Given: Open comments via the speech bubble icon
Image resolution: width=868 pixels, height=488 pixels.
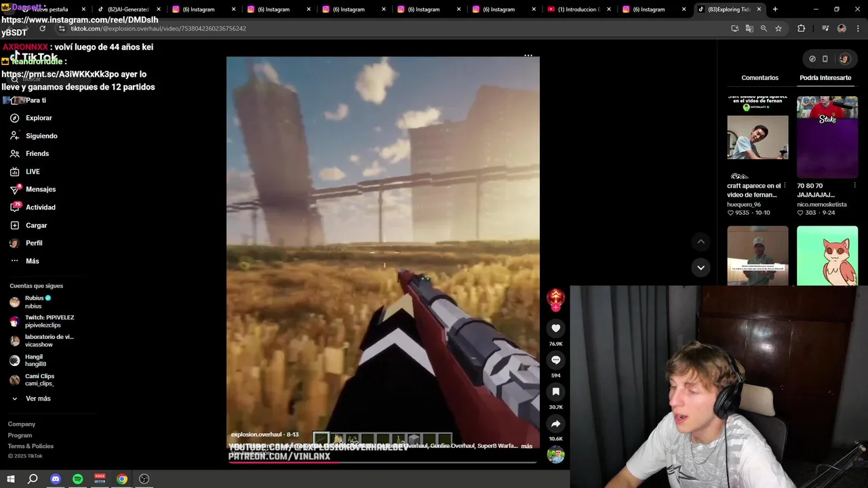Looking at the screenshot, I should click(x=555, y=360).
